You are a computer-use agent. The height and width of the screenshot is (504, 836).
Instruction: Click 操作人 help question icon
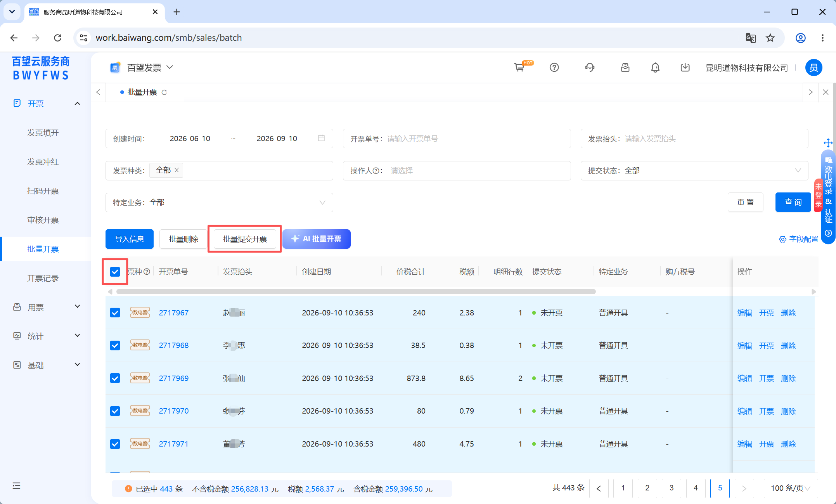[376, 171]
